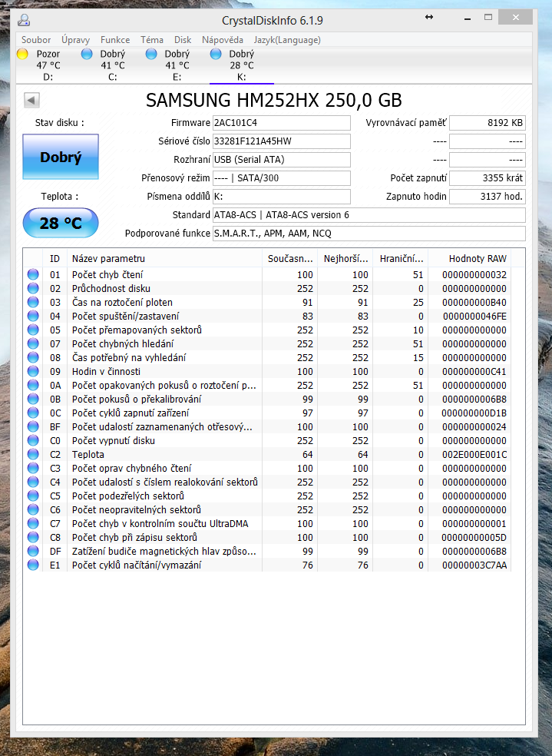Select disk D: with yellow Pozor status

(x=22, y=54)
